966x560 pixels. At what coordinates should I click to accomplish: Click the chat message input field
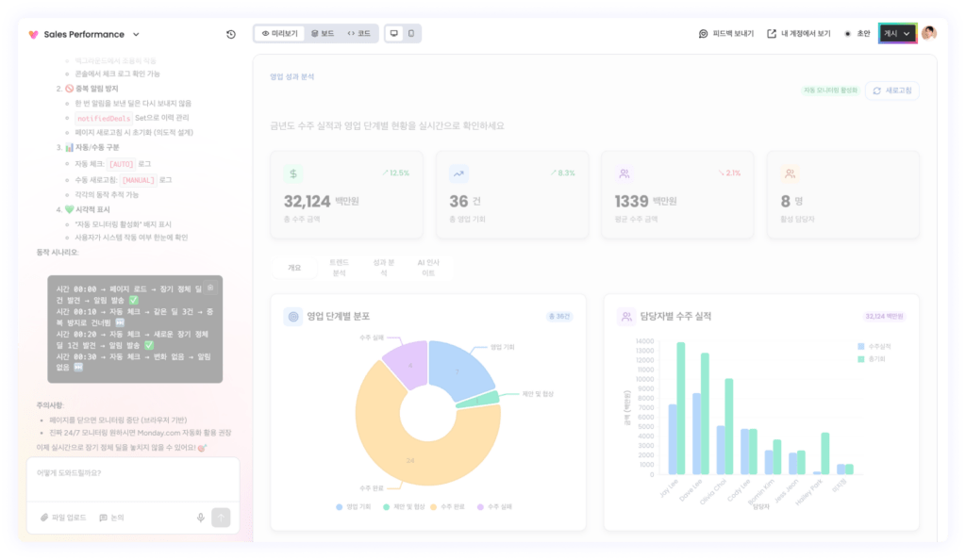[132, 473]
